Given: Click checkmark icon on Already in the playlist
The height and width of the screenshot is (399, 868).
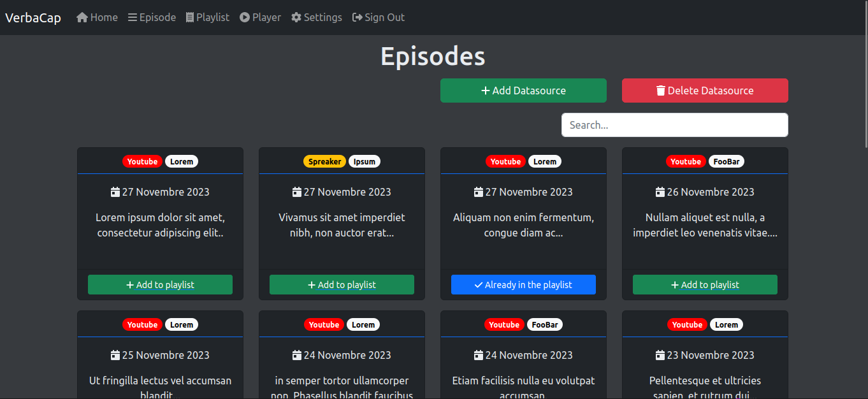Looking at the screenshot, I should tap(479, 285).
